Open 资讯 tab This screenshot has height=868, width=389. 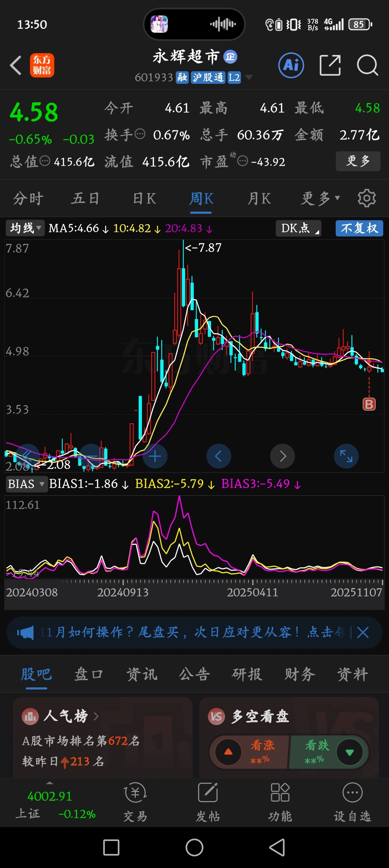[142, 674]
